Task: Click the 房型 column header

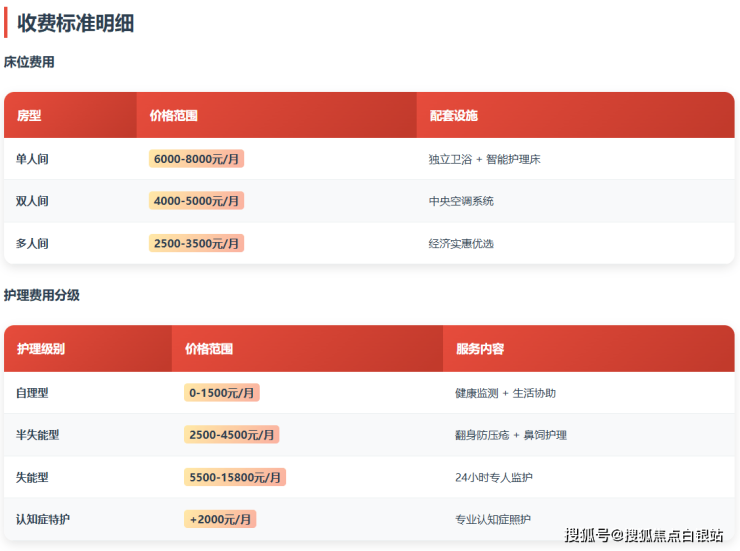Action: click(29, 116)
